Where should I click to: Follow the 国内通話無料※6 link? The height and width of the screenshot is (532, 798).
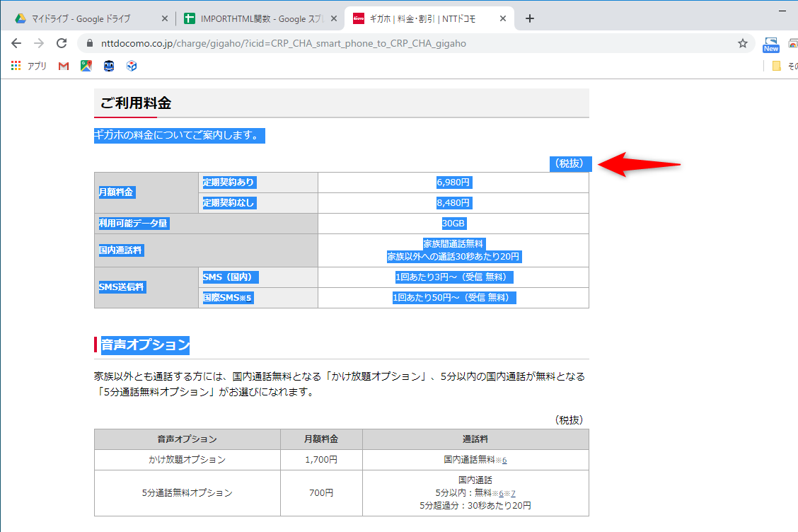click(475, 460)
